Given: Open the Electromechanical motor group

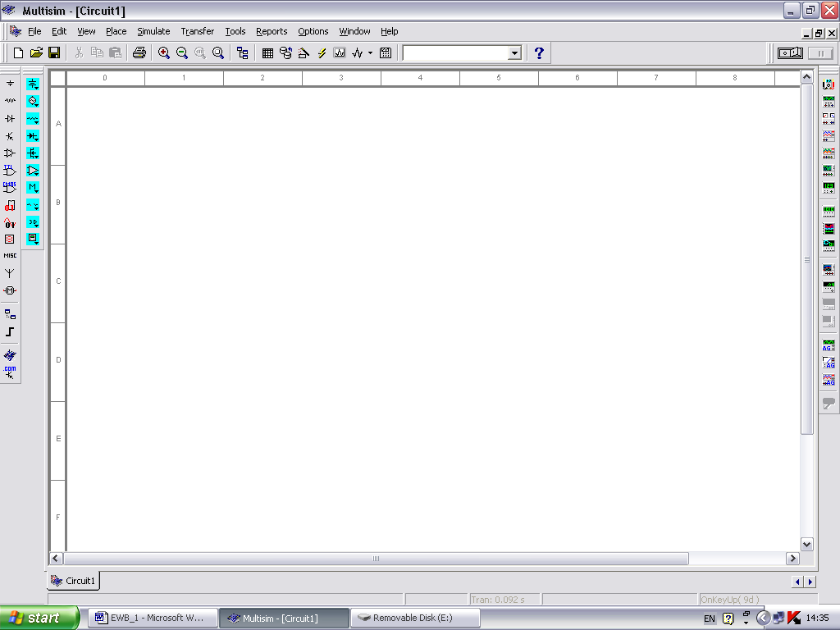Looking at the screenshot, I should pyautogui.click(x=10, y=290).
